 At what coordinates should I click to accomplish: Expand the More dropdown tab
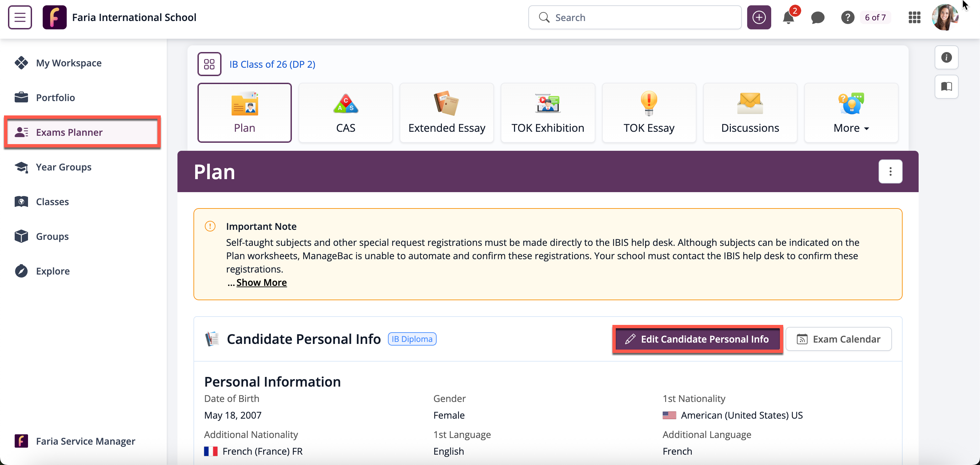point(851,113)
